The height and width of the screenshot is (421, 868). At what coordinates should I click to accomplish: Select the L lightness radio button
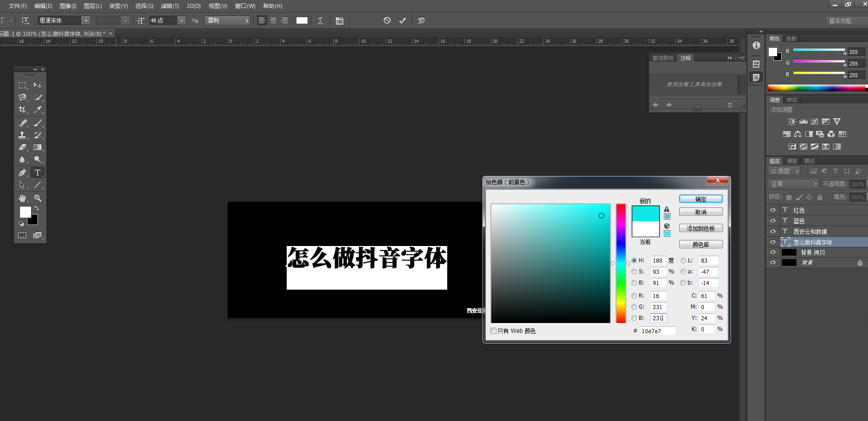coord(683,260)
